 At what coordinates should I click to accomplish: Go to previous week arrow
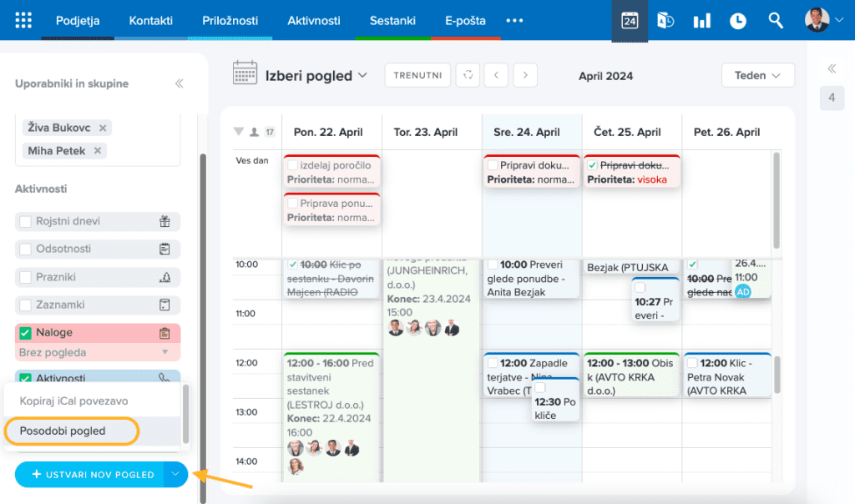[x=496, y=75]
